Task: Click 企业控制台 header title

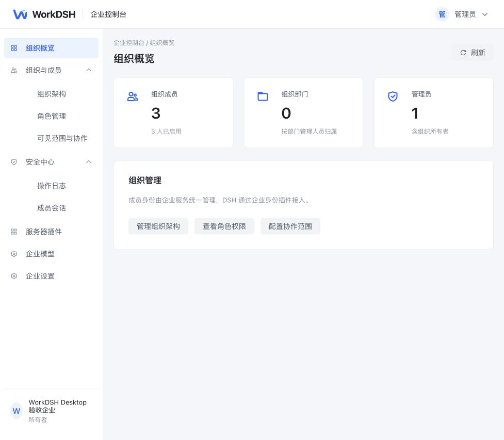Action: pyautogui.click(x=108, y=14)
